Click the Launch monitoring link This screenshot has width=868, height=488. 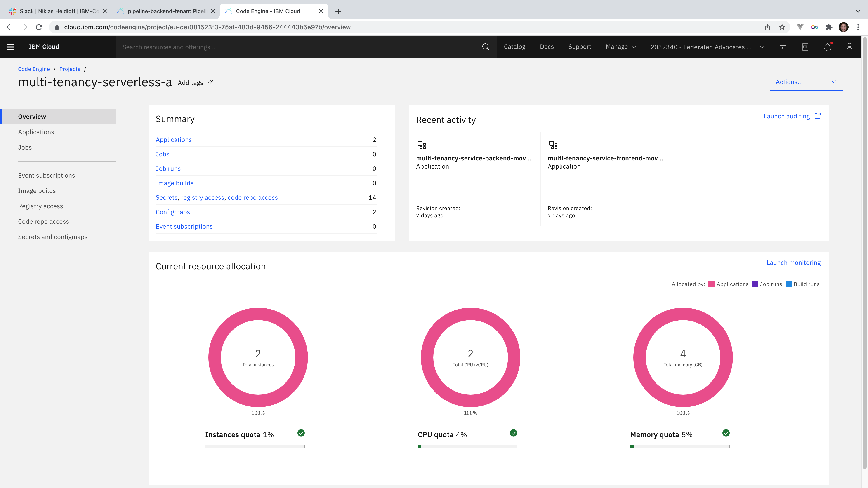793,263
